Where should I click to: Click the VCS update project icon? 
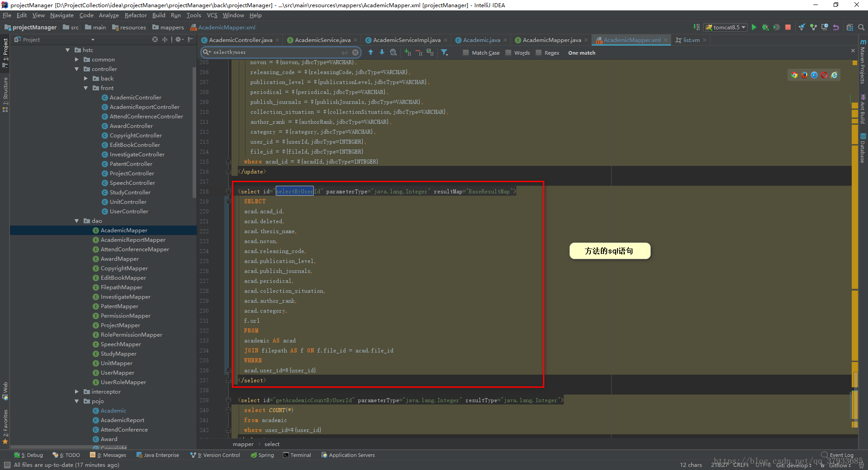pos(802,27)
